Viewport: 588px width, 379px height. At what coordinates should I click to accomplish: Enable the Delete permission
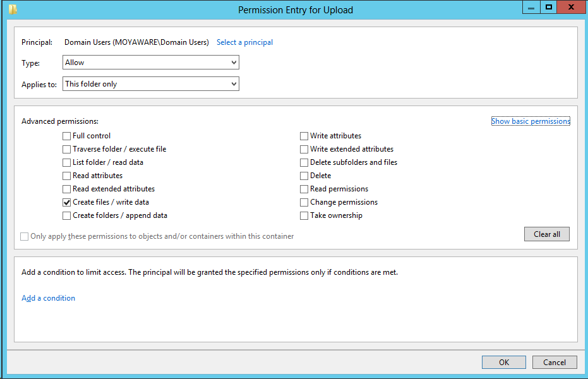coord(304,176)
